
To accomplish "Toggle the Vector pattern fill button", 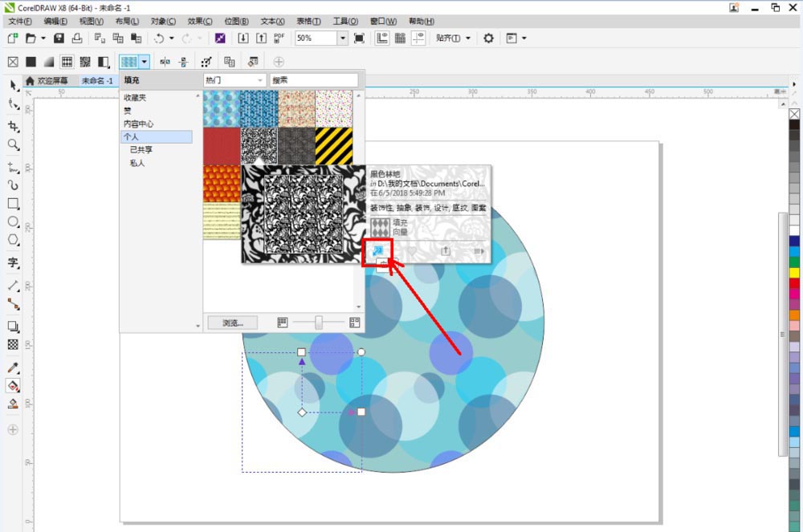I will point(67,62).
